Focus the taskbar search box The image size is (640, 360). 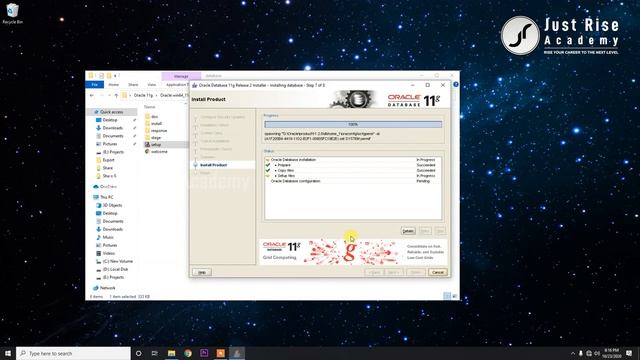[x=73, y=353]
